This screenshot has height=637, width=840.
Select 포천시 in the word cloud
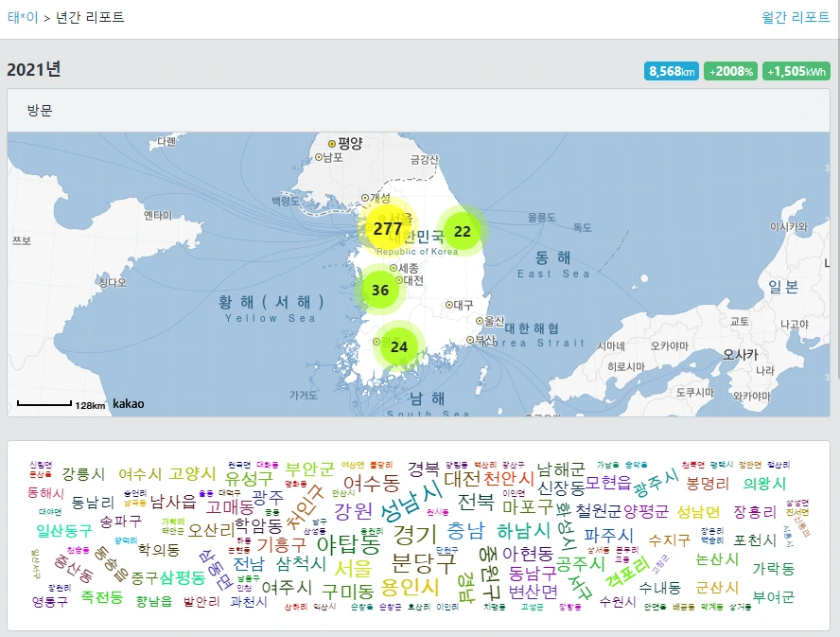coord(755,540)
